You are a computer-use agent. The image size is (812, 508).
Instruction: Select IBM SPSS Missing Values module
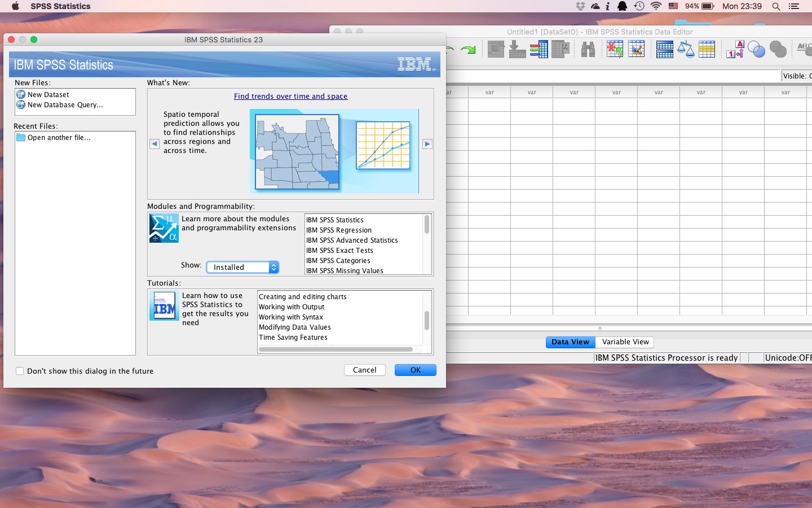click(x=345, y=271)
